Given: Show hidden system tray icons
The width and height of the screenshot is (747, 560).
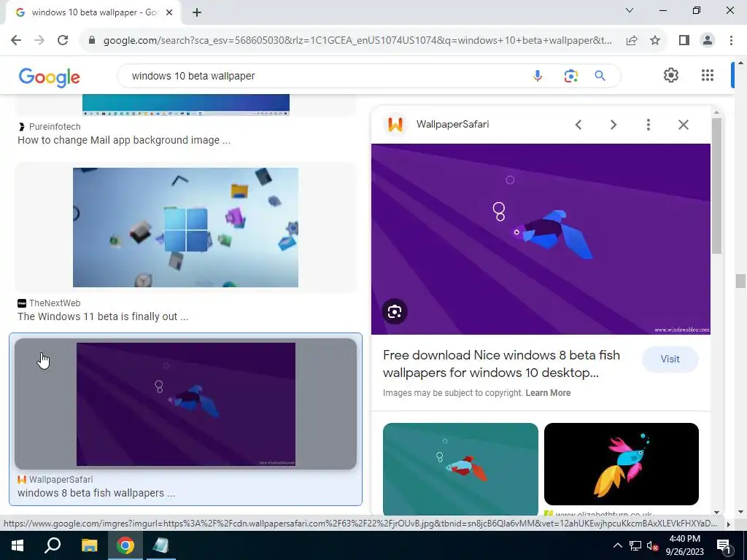Looking at the screenshot, I should point(617,545).
